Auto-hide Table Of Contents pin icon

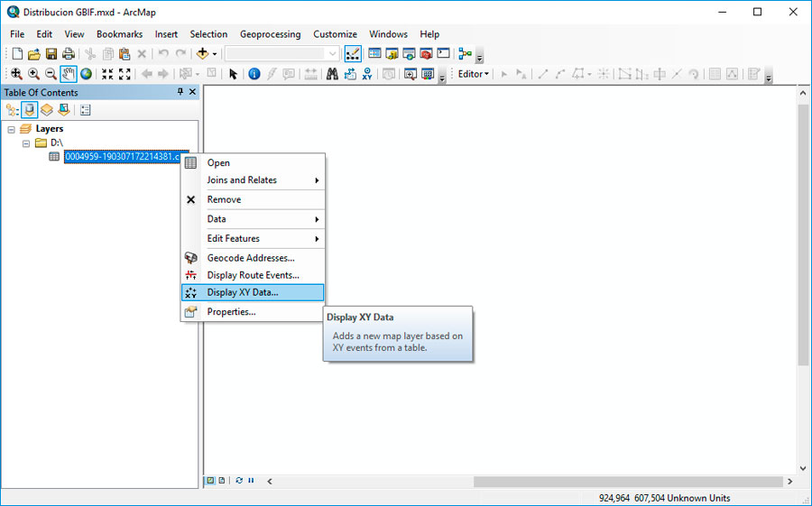[180, 92]
